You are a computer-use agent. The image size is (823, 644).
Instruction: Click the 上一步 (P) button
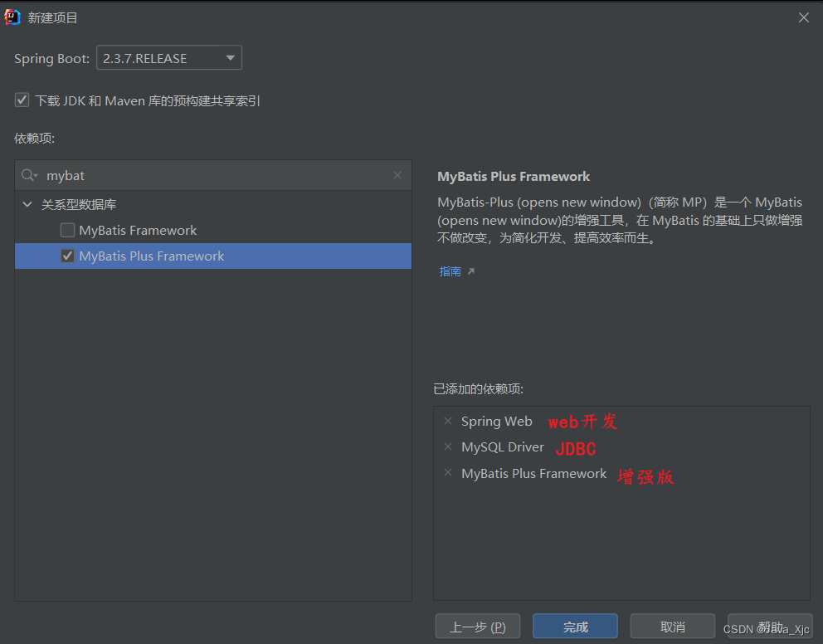[x=478, y=627]
